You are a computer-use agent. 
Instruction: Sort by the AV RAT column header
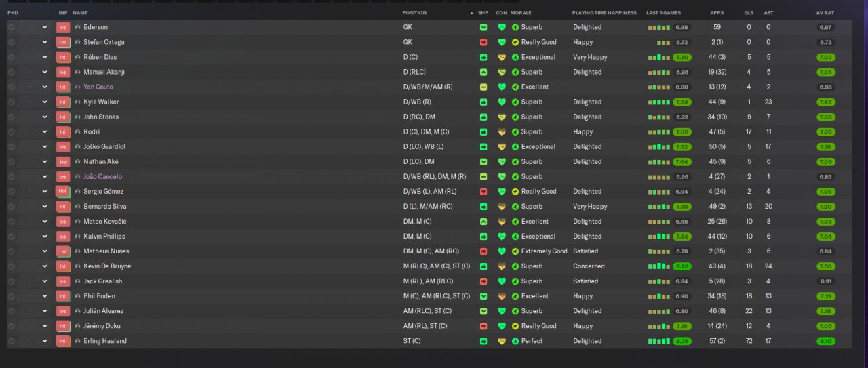(825, 13)
